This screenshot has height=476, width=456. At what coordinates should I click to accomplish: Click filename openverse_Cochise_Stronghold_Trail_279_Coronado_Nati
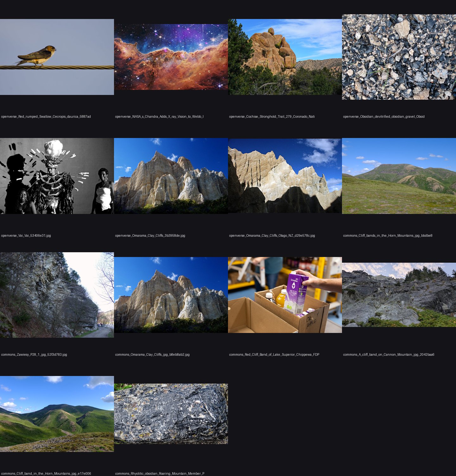point(272,117)
